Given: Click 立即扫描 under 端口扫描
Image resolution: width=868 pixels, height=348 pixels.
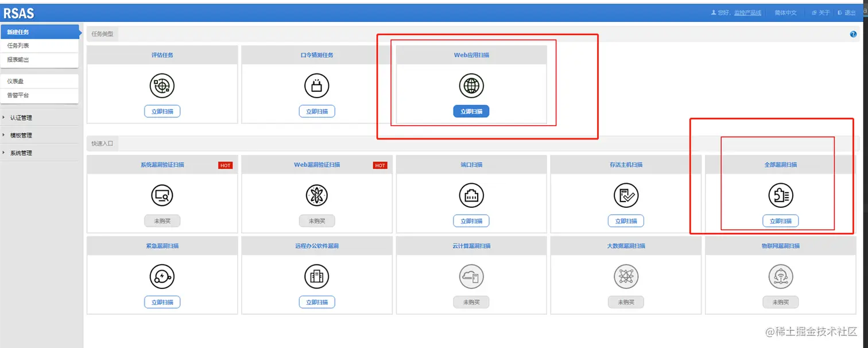Looking at the screenshot, I should click(471, 221).
